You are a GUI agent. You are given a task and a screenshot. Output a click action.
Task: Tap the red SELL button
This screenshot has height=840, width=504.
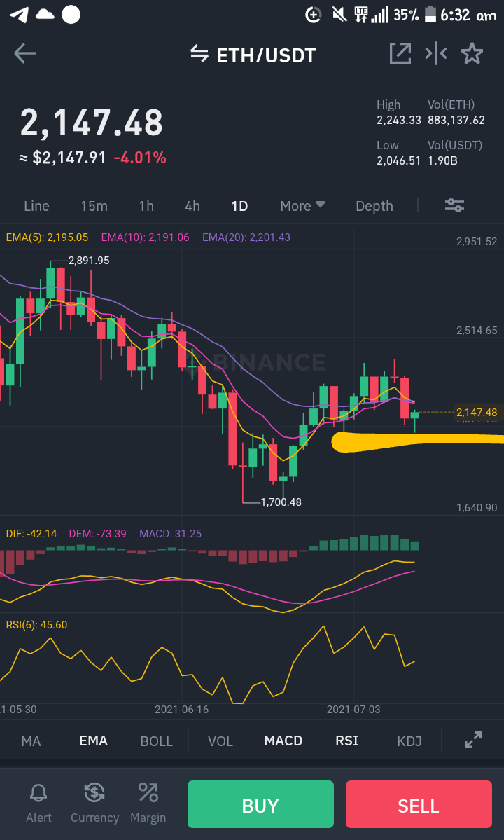[x=419, y=804]
